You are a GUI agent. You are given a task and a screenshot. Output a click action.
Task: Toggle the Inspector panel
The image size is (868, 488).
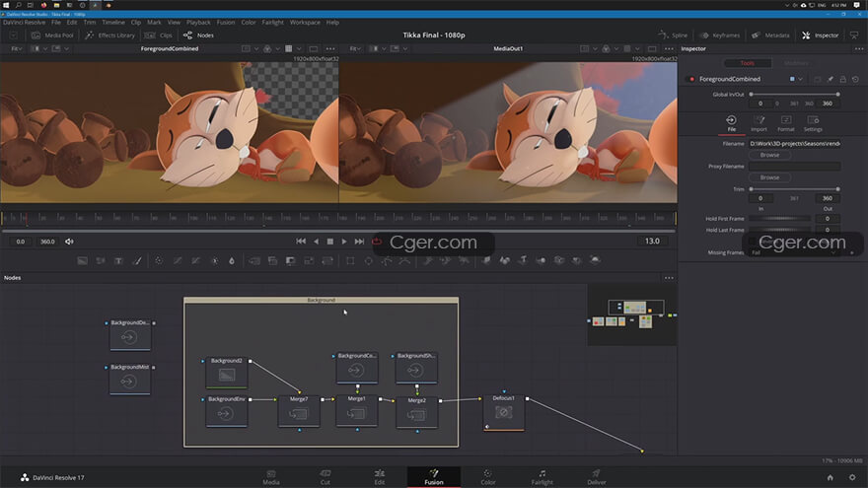[x=821, y=35]
